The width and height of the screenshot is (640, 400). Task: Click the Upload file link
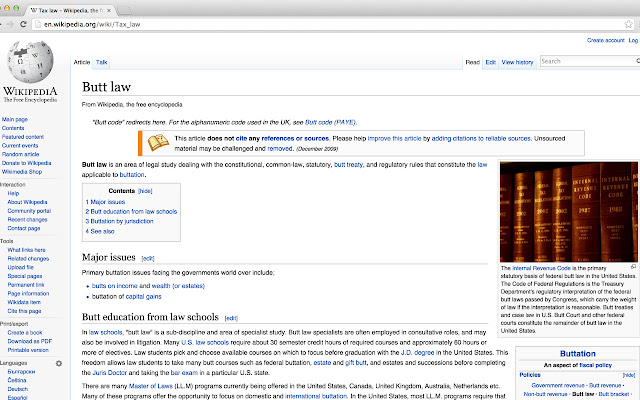(x=20, y=267)
